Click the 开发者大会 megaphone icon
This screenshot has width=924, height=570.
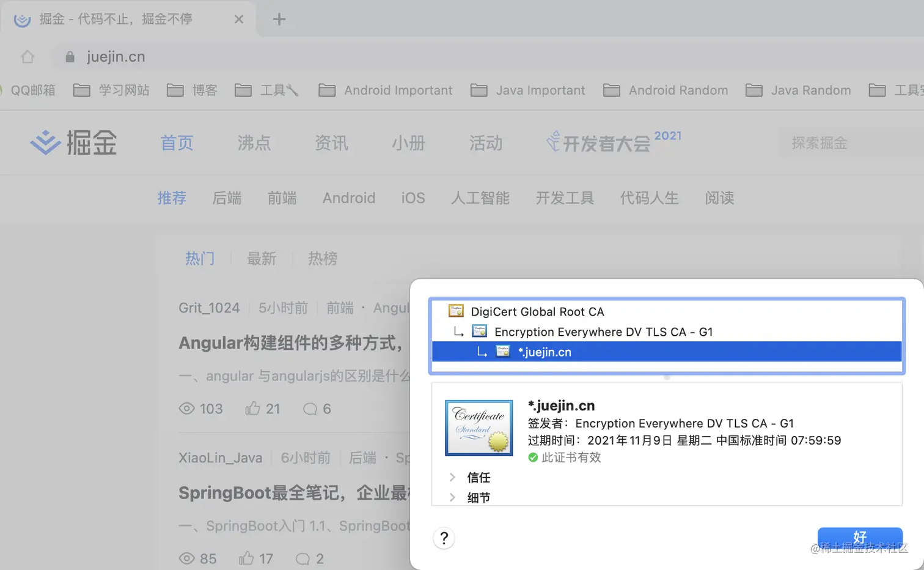coord(554,141)
